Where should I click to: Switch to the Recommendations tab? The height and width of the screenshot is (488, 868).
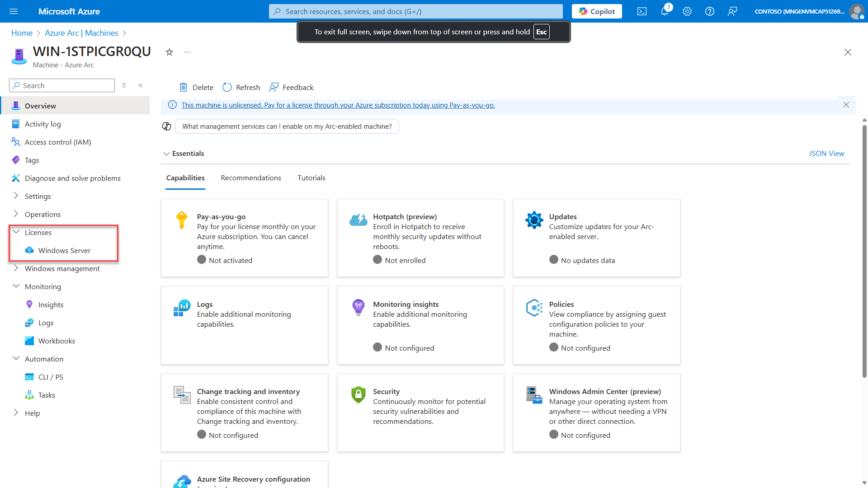(x=251, y=178)
